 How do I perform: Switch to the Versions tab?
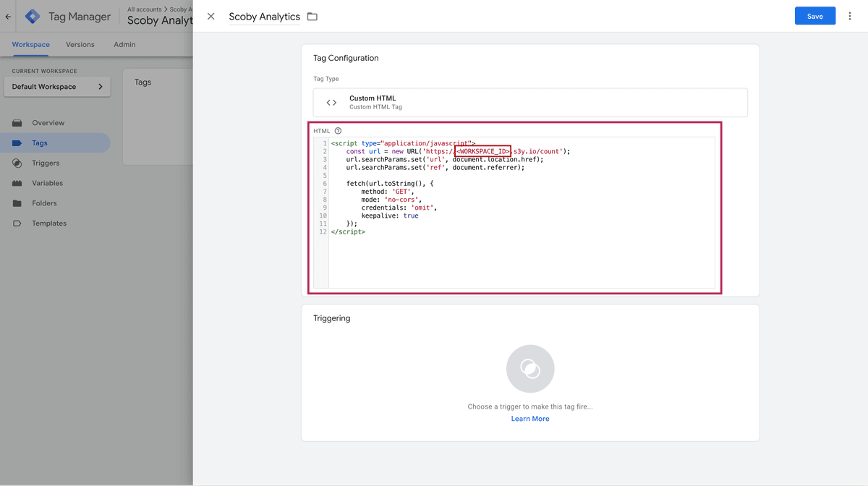80,45
